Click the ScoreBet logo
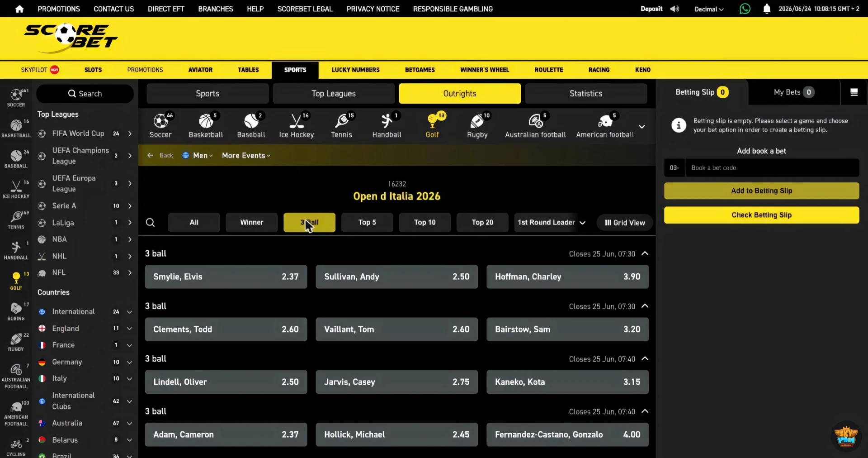Screen dimensions: 868x458 70,38
